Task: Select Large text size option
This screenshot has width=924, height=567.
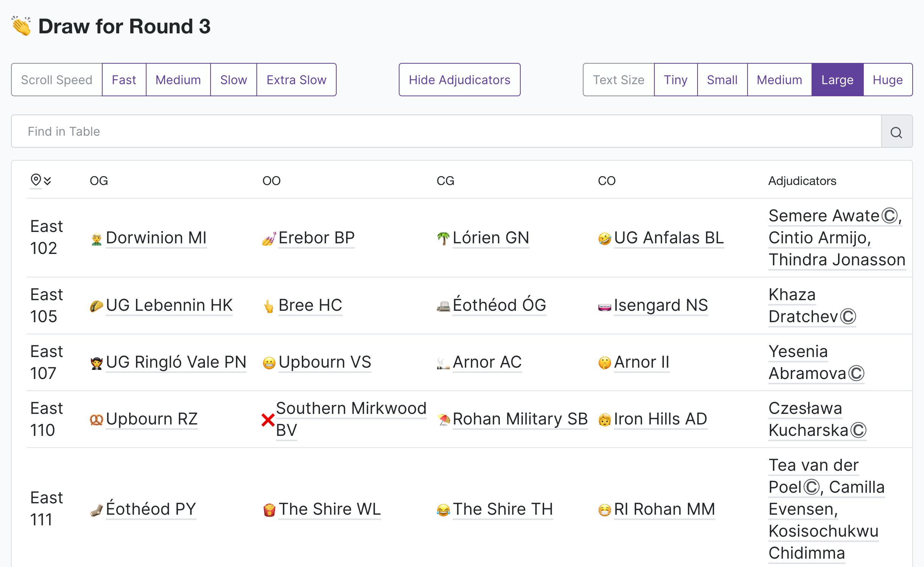Action: 837,80
